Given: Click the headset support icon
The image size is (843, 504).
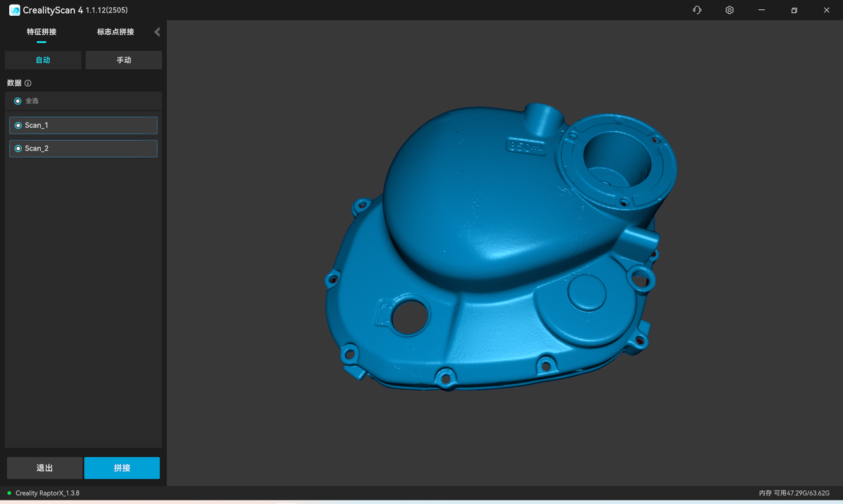Looking at the screenshot, I should point(696,10).
